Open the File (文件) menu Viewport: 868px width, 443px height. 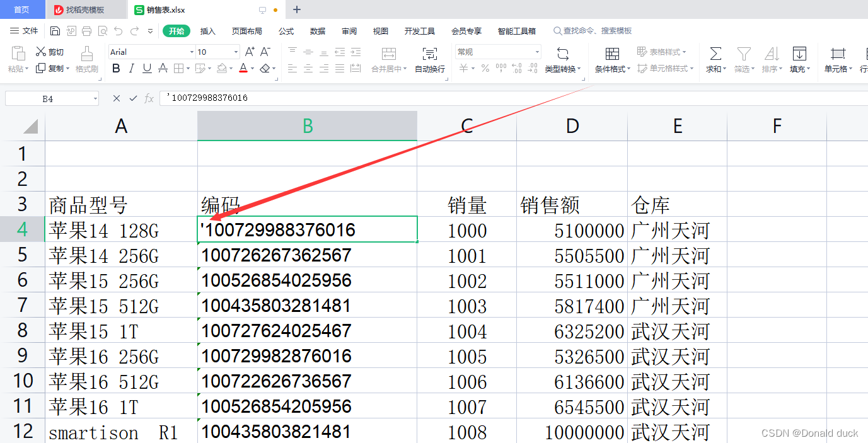[25, 31]
